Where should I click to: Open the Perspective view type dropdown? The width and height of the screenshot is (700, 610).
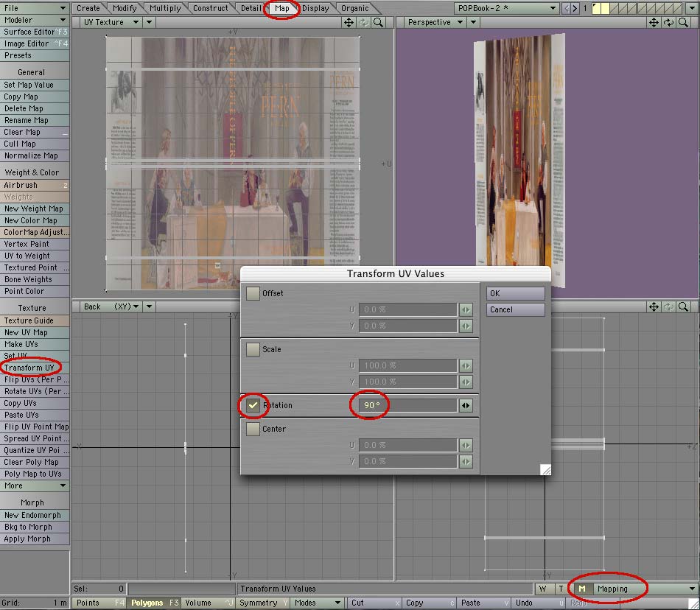click(x=435, y=22)
